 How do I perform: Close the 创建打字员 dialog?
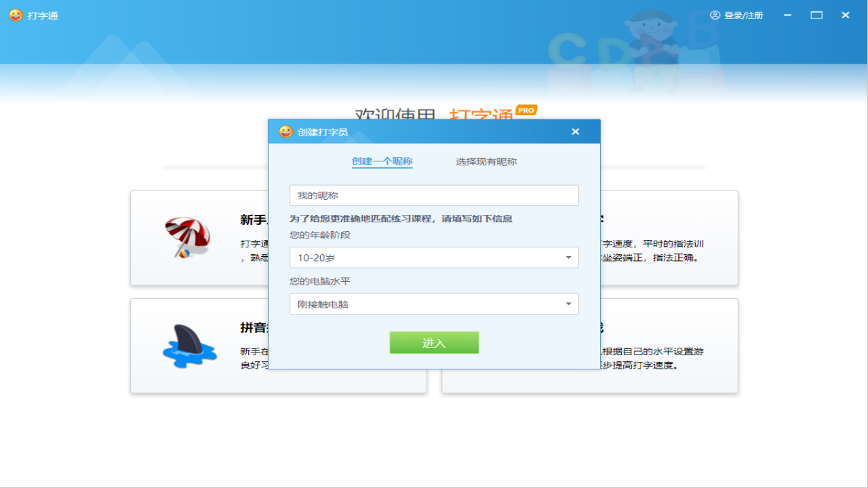(575, 131)
